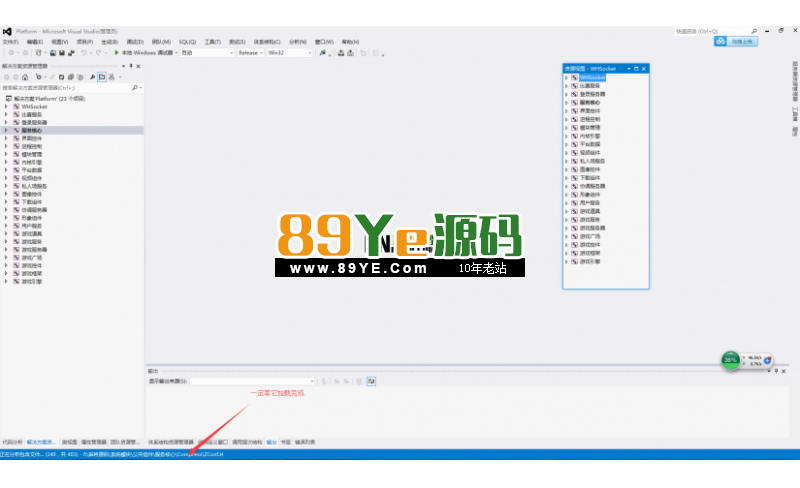Open the 自动 debug type dropdown

coord(207,53)
